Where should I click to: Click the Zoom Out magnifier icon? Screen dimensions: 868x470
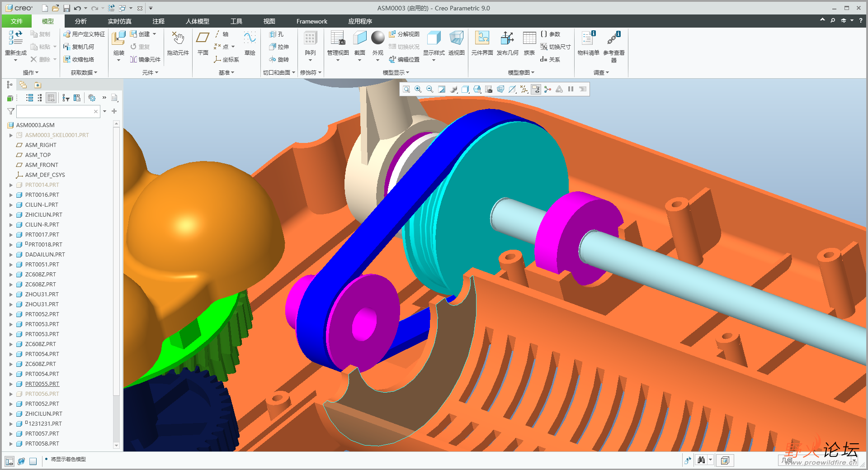[x=430, y=89]
